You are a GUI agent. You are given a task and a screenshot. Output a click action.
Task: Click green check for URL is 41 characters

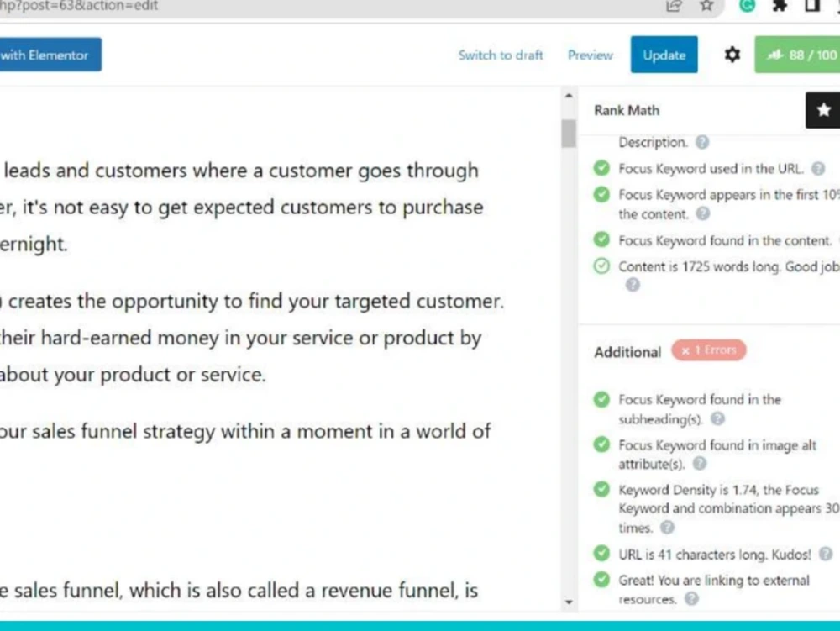point(601,553)
